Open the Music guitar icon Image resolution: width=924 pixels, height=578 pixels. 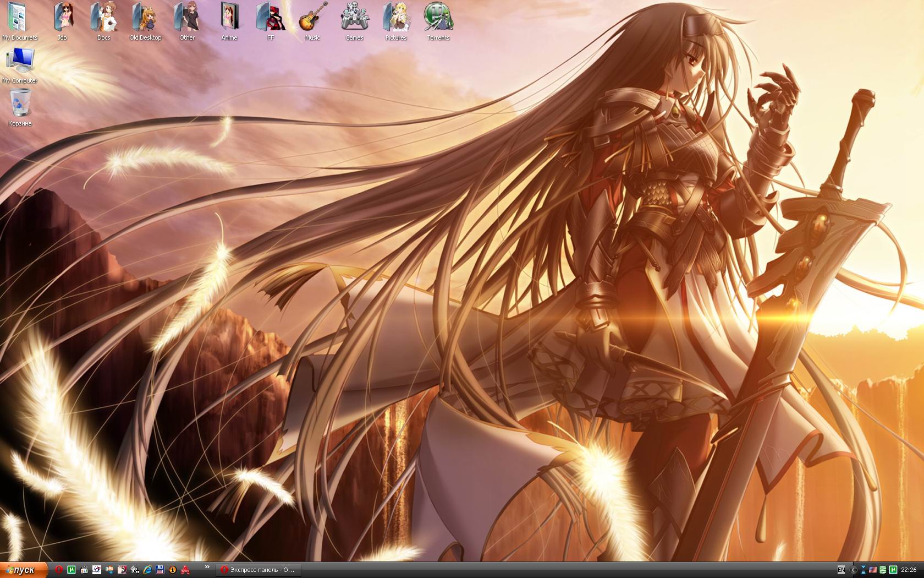tap(312, 21)
